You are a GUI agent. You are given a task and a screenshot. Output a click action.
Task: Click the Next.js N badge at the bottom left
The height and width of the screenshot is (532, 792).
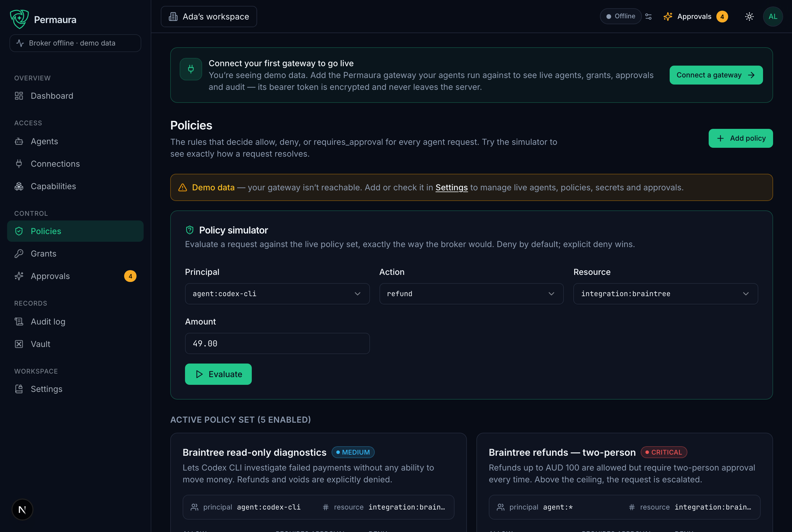click(22, 509)
